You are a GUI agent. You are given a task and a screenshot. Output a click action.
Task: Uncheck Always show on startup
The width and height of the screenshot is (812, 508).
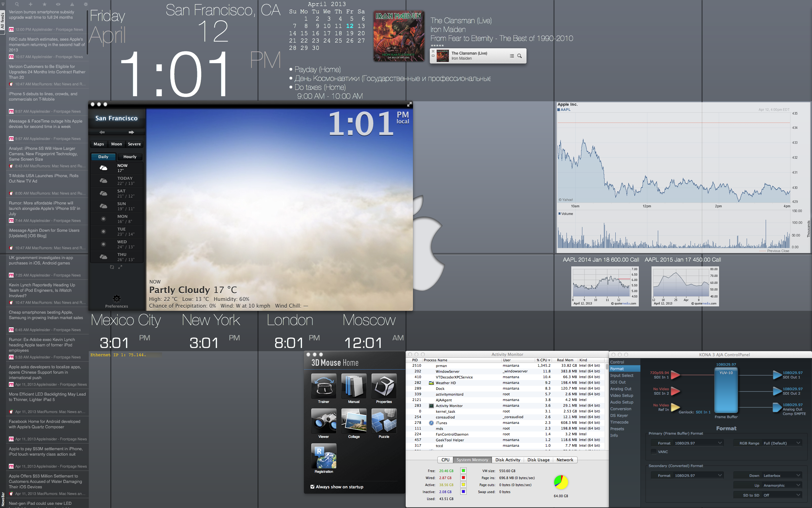click(312, 486)
